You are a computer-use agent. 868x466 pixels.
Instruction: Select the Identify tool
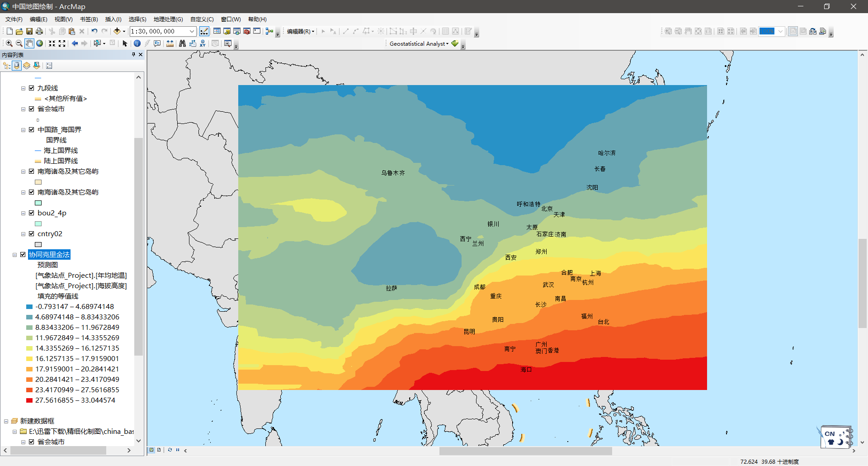tap(137, 43)
